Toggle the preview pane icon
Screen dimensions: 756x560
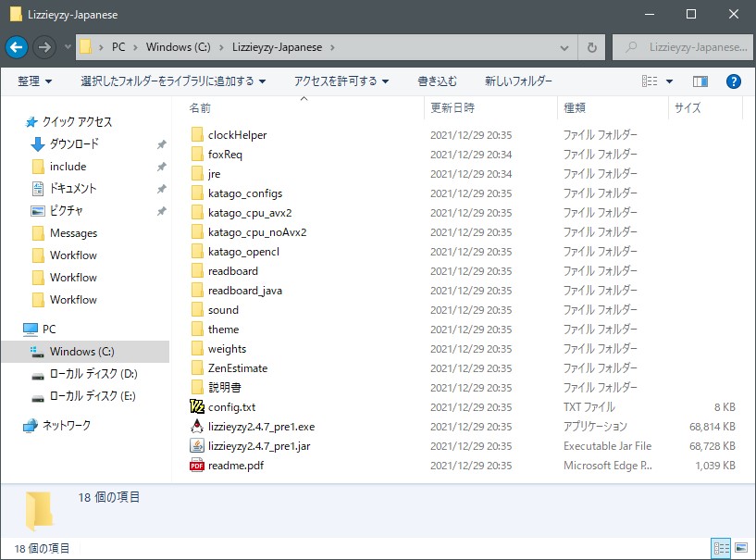click(x=700, y=81)
